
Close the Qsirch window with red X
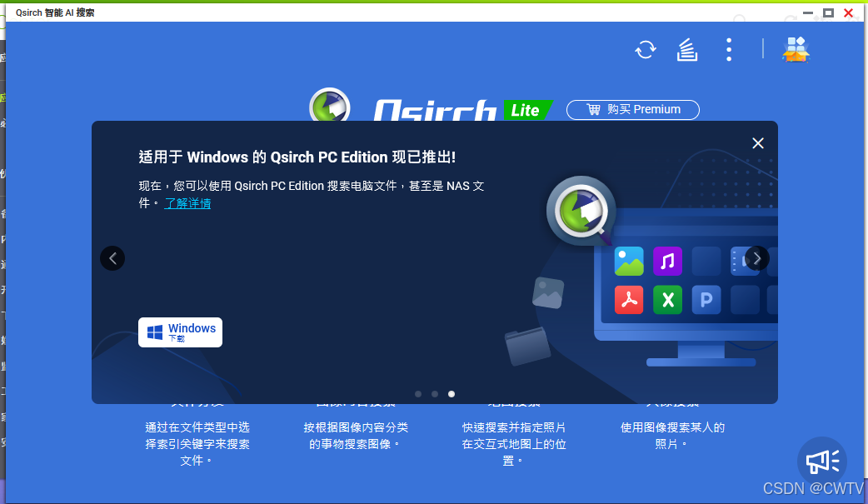pos(848,12)
